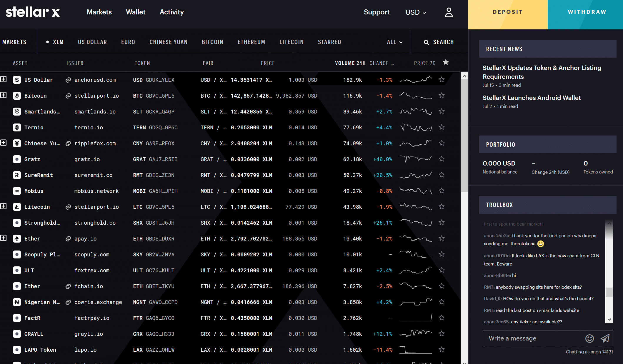Star the Gratz market row
Screen dimensions: 623x364
[x=442, y=159]
